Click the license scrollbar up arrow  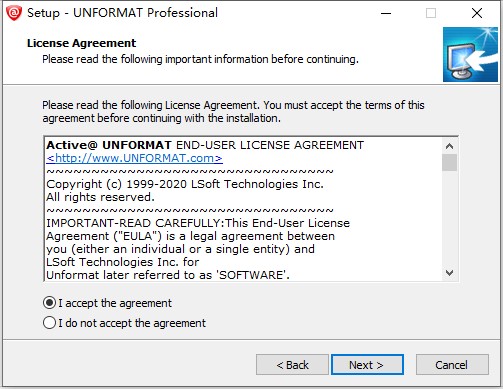pyautogui.click(x=449, y=146)
